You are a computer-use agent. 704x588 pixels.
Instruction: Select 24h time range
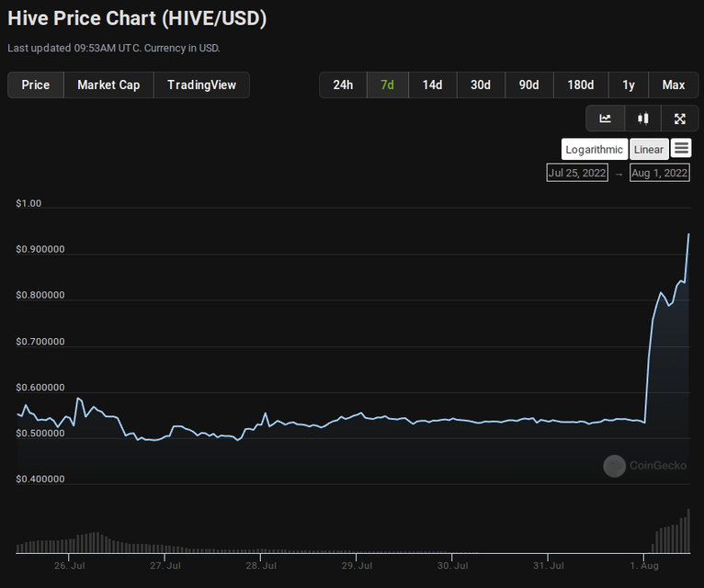click(x=343, y=85)
